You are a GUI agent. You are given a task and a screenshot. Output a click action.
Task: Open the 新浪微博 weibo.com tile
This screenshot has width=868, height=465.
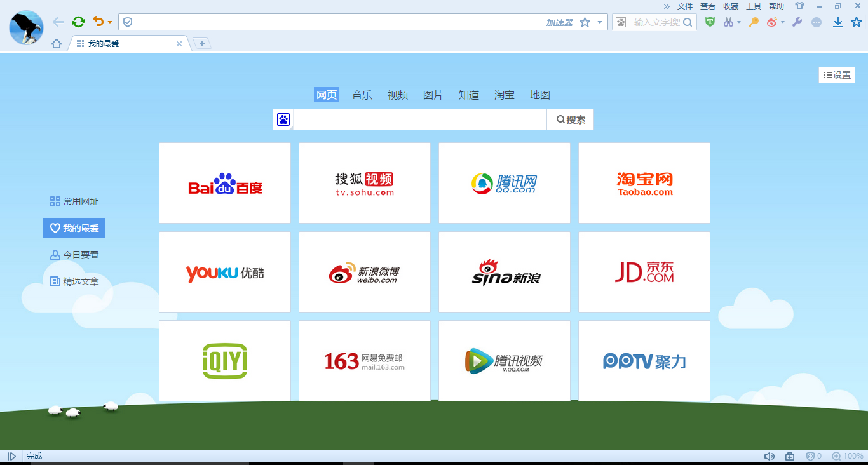point(365,272)
